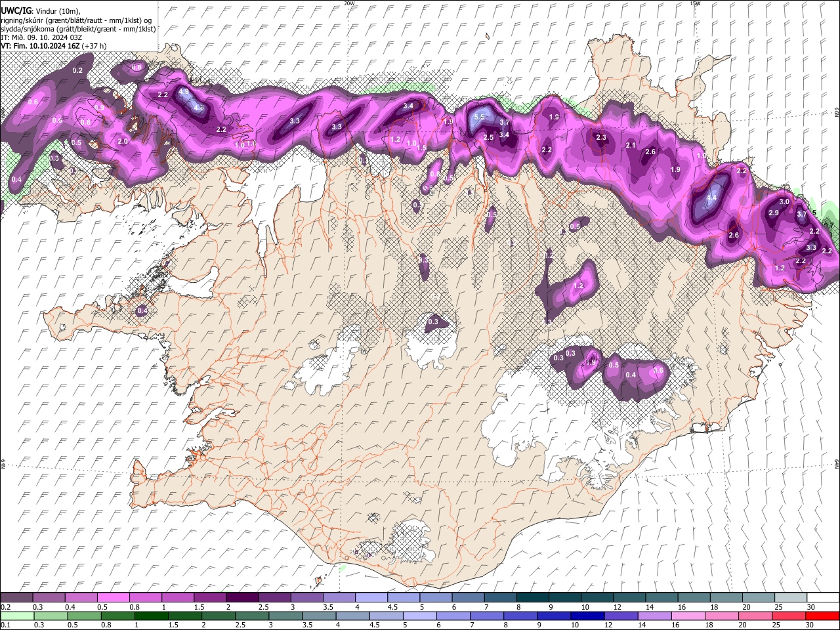Pick the dark green bottom swatch between 1 and 1.5
This screenshot has height=630, width=840.
pyautogui.click(x=152, y=616)
